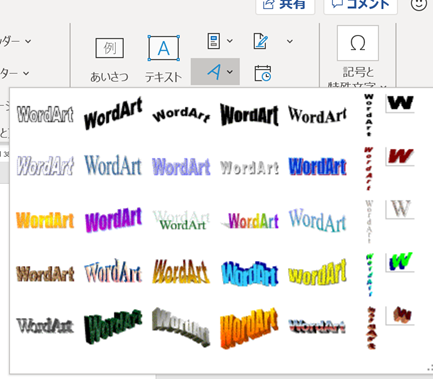433x379 pixels.
Task: Expand the signature line dropdown arrow
Action: (290, 41)
